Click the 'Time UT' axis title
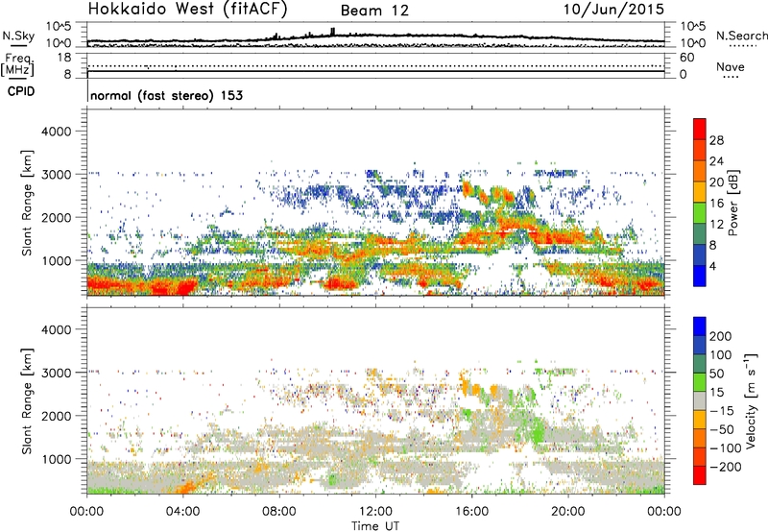768x532 pixels. 375,526
